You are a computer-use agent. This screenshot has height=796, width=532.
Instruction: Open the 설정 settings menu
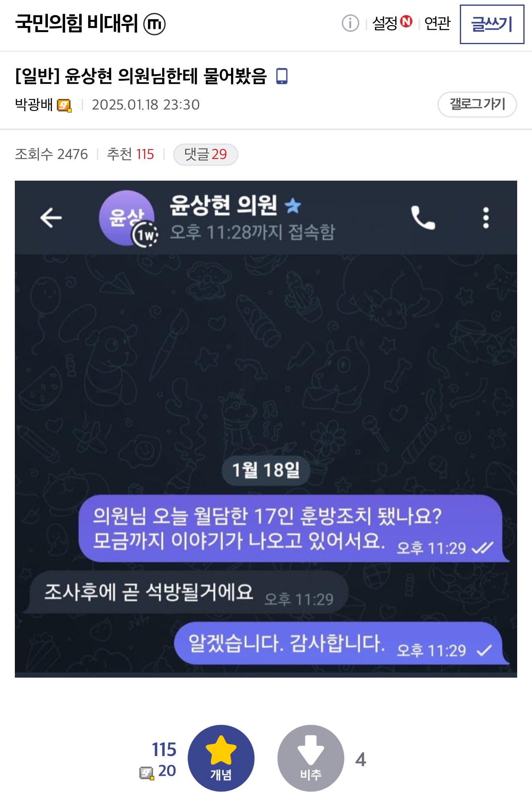tap(384, 23)
